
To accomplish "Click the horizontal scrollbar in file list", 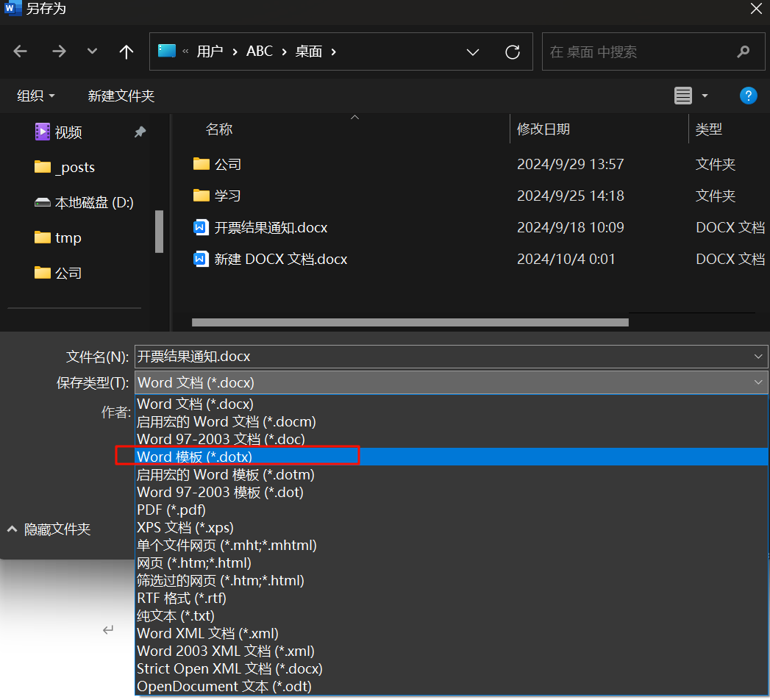I will 410,322.
